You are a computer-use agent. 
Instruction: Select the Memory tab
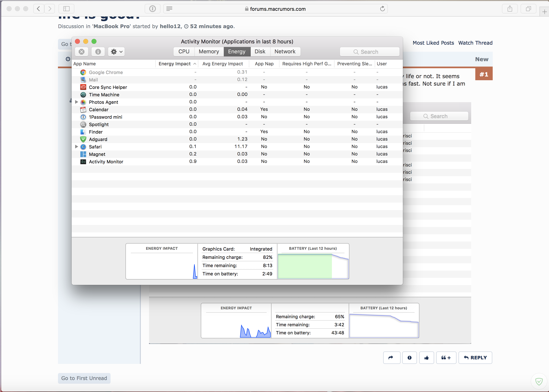(x=209, y=52)
